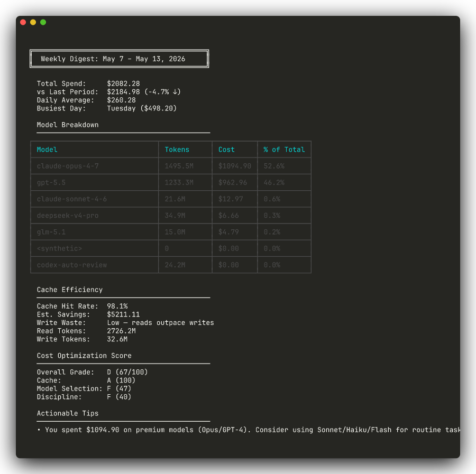
Task: Click the 1495.5M tokens cell
Action: (x=179, y=166)
